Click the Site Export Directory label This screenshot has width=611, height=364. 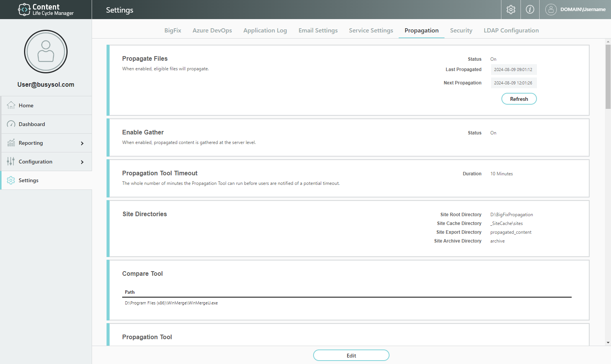459,232
